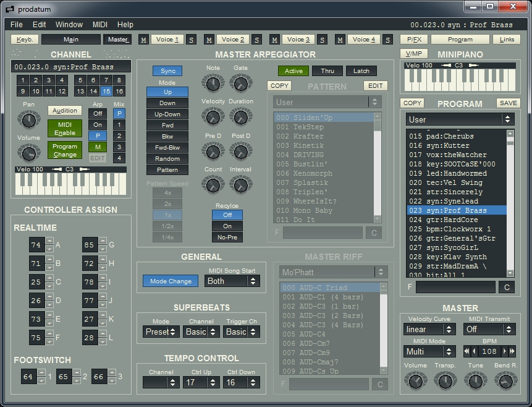Select Mix output 3
This screenshot has width=532, height=407.
119,147
